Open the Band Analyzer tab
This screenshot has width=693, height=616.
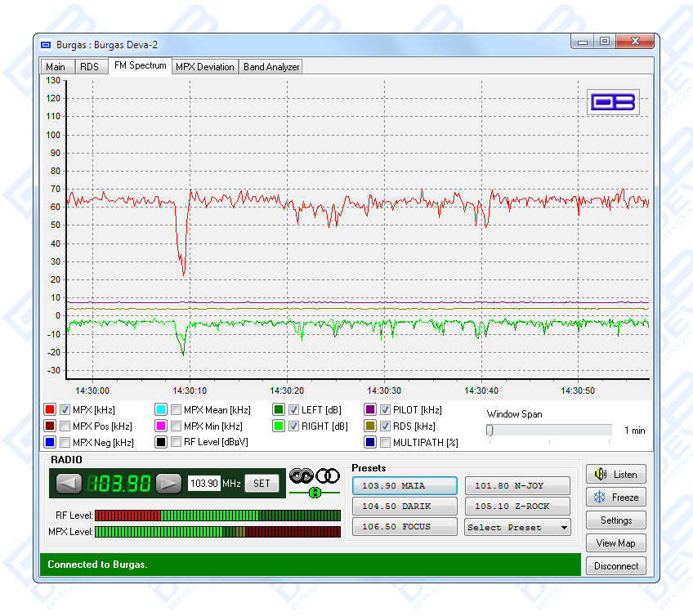(x=271, y=67)
